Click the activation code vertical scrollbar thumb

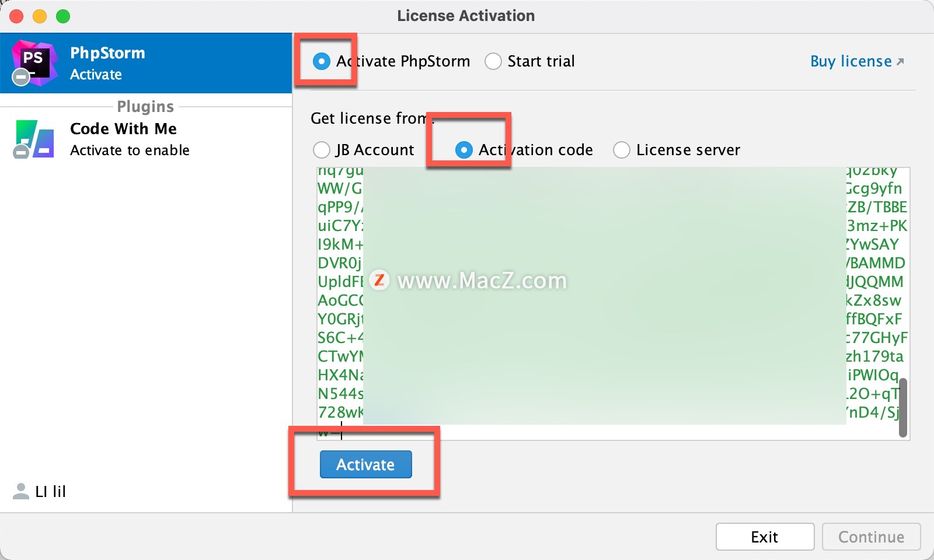pyautogui.click(x=903, y=407)
